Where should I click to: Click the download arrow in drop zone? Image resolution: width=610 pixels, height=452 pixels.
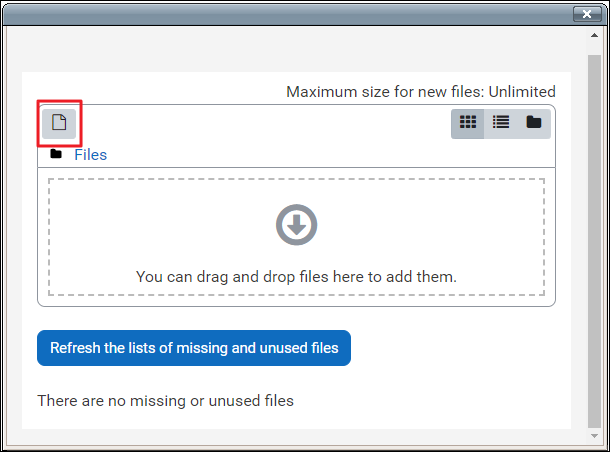296,225
